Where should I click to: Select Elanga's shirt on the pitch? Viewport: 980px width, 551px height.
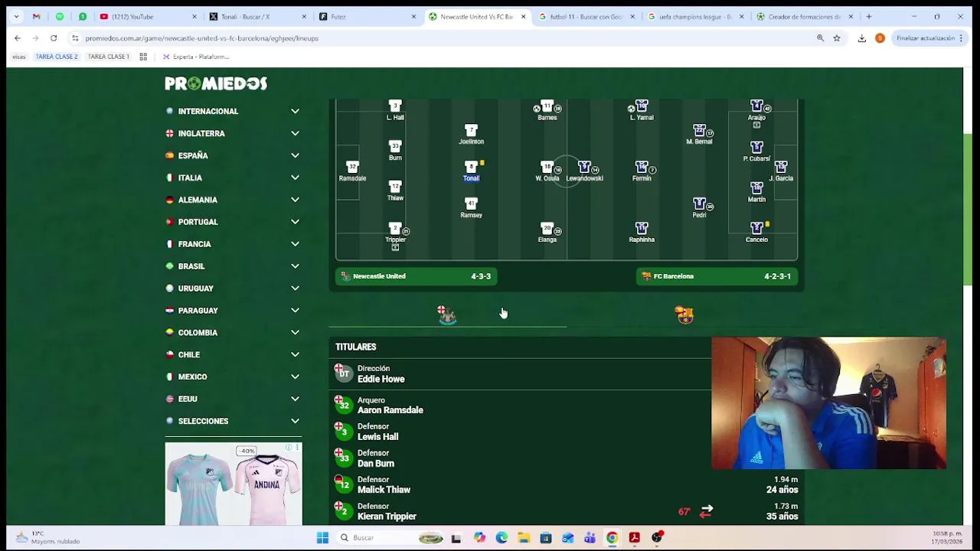547,228
